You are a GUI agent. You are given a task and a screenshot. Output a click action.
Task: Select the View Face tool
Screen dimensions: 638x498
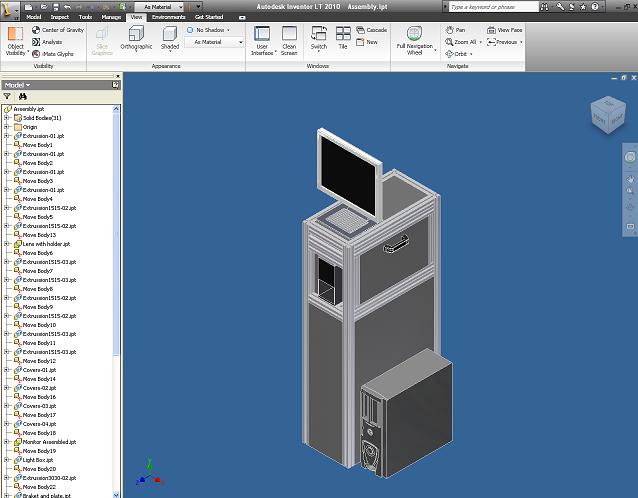pos(505,30)
